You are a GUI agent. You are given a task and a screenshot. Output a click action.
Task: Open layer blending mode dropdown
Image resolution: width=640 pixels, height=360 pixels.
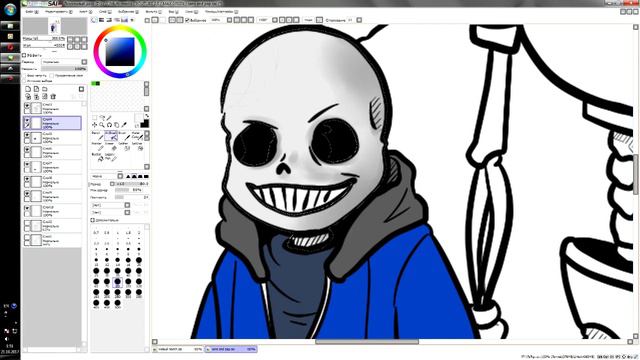84,62
